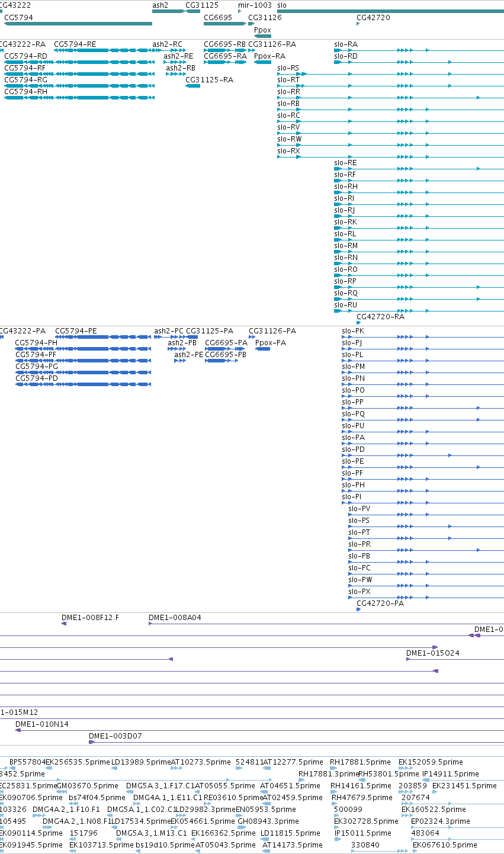Open protein CG5794-PD
The image size is (504, 854).
[37, 378]
